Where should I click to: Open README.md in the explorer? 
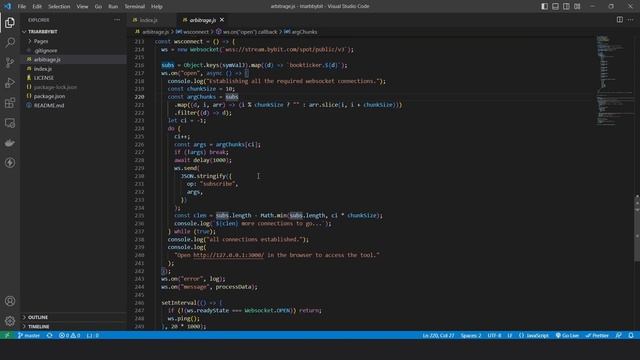pos(49,105)
